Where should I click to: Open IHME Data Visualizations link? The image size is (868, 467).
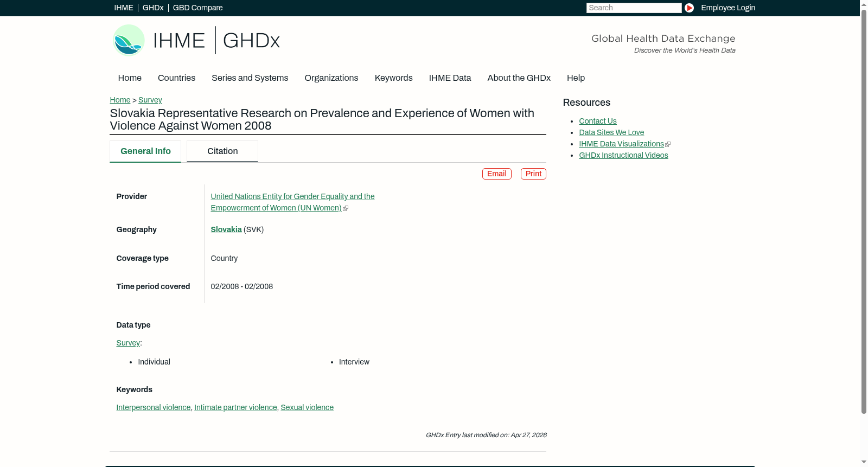621,144
